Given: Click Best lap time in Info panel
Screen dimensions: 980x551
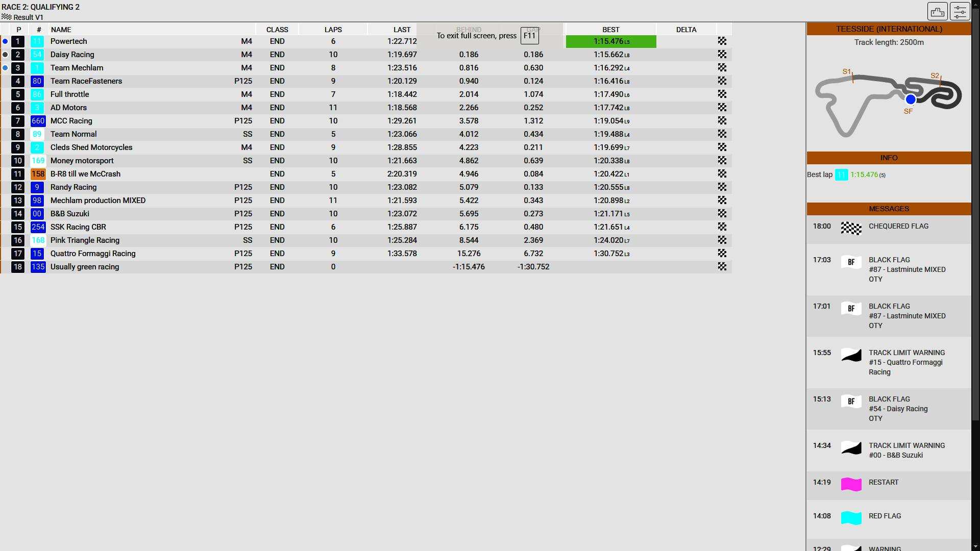Looking at the screenshot, I should (864, 175).
